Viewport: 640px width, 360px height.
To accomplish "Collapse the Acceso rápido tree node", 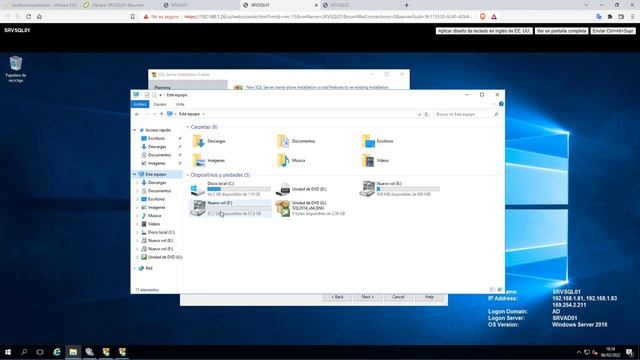I will [x=135, y=130].
